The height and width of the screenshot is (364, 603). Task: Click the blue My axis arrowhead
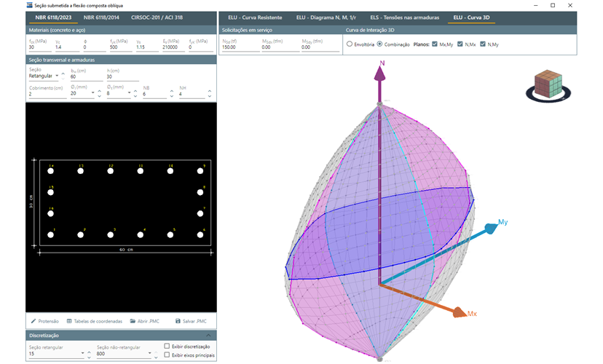493,227
